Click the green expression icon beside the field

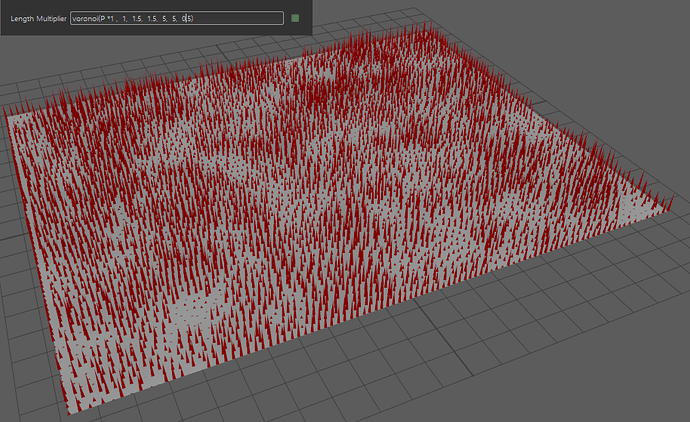tap(295, 18)
